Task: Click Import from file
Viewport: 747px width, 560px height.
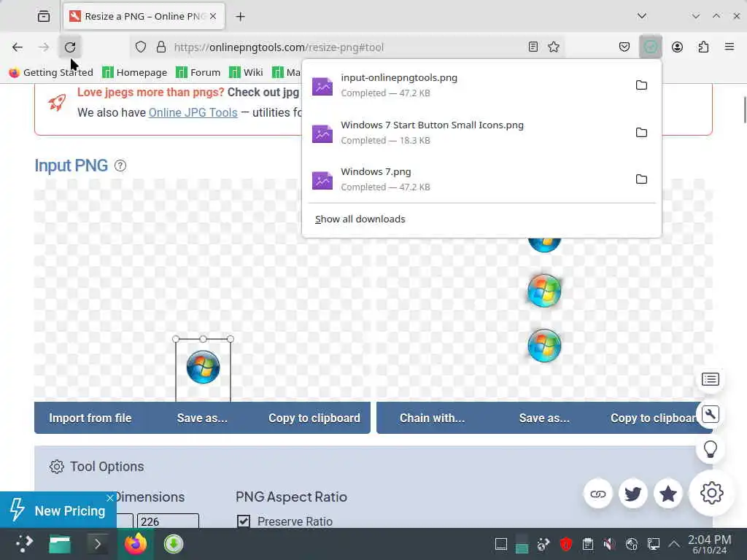Action: click(90, 418)
